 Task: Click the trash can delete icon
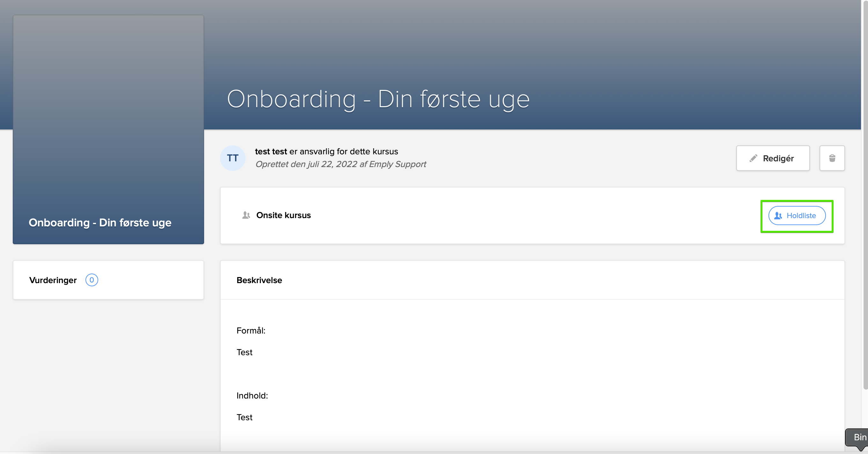pos(832,158)
